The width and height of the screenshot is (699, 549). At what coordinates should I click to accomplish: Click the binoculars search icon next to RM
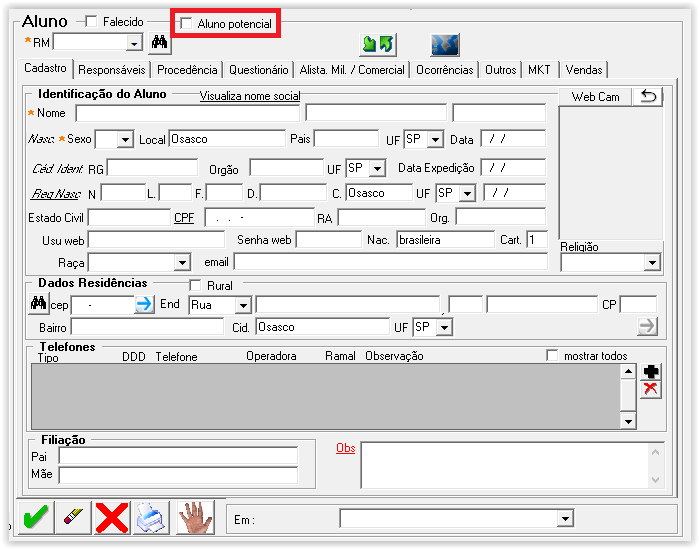[x=160, y=43]
